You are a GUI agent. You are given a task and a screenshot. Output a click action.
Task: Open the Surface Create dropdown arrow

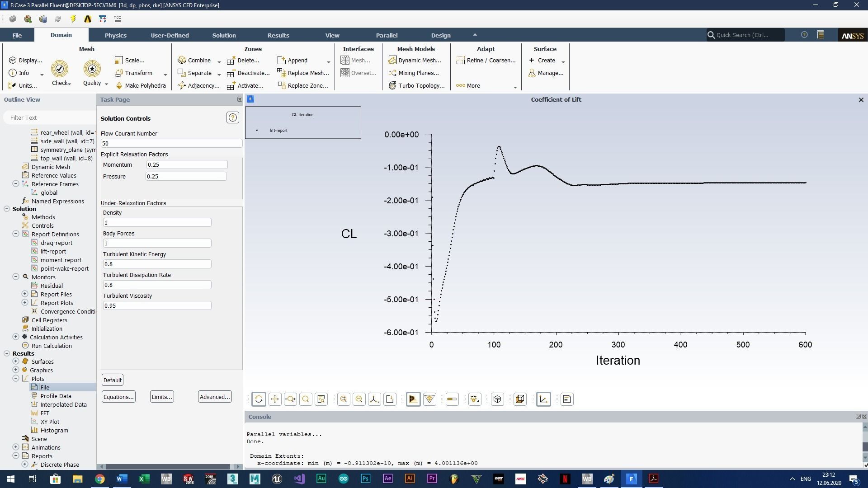563,61
